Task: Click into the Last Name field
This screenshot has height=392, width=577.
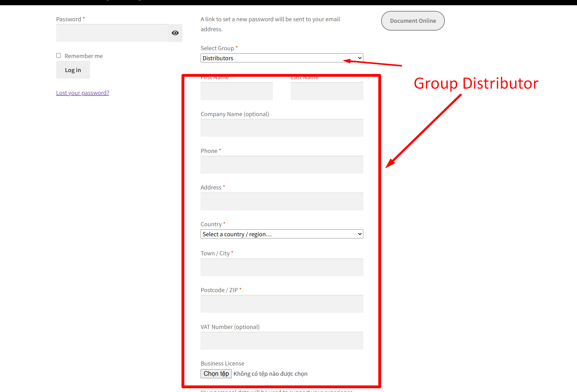Action: [x=326, y=91]
